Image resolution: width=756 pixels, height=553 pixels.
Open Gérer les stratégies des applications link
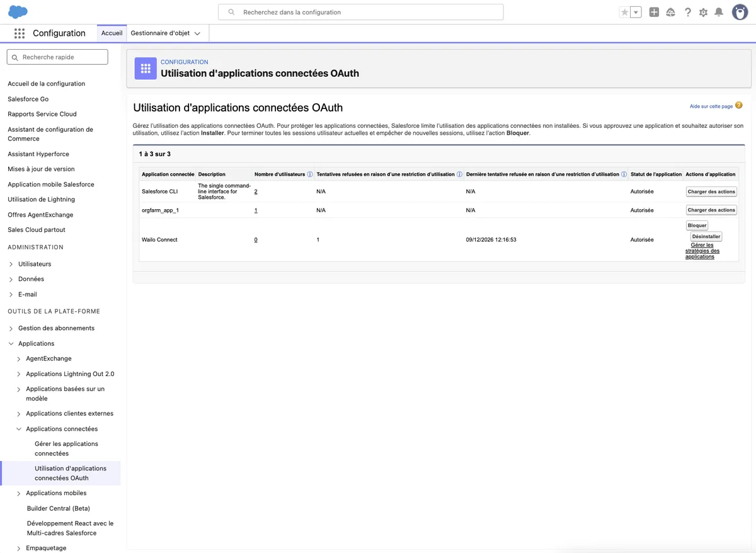tap(702, 251)
